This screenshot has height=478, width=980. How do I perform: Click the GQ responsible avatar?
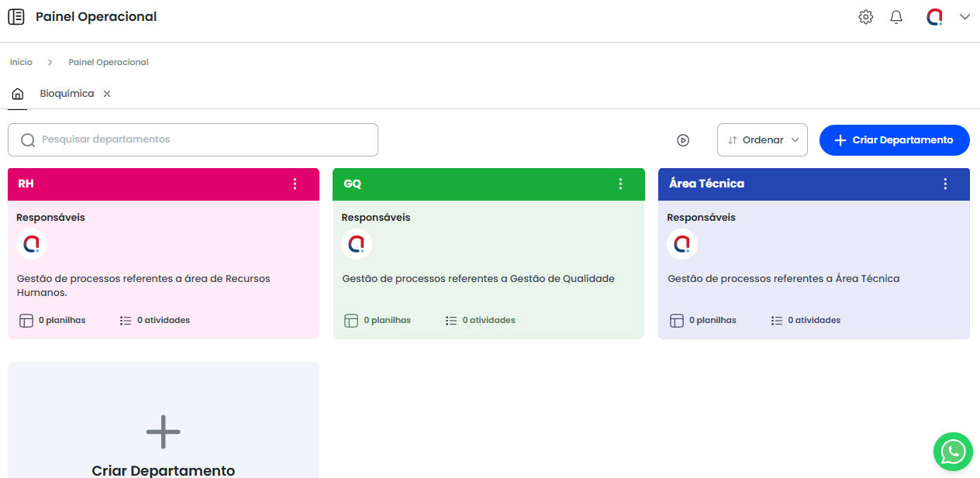point(357,244)
